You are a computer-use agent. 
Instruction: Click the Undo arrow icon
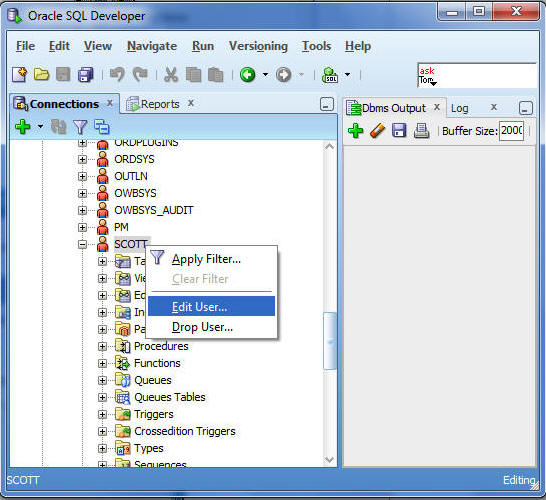117,75
